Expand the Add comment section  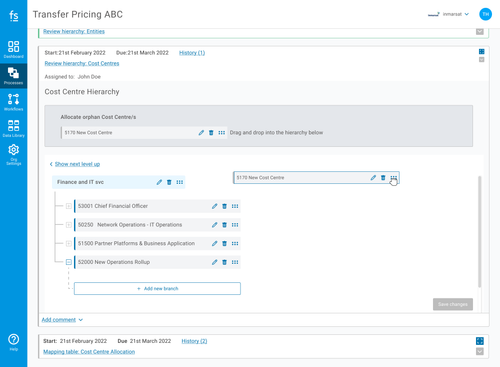pos(62,320)
